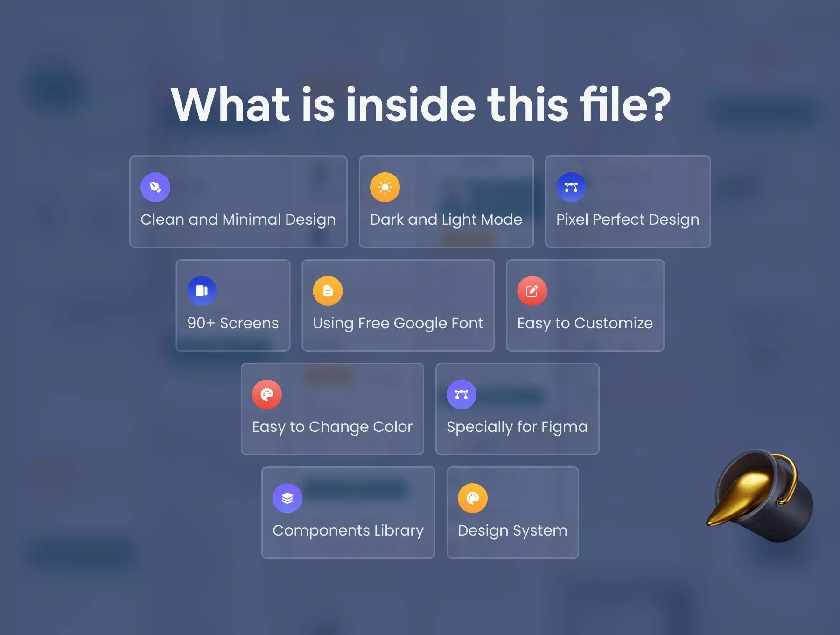The width and height of the screenshot is (840, 635).
Task: Select the 'Using Free Google Font' text
Action: (398, 324)
